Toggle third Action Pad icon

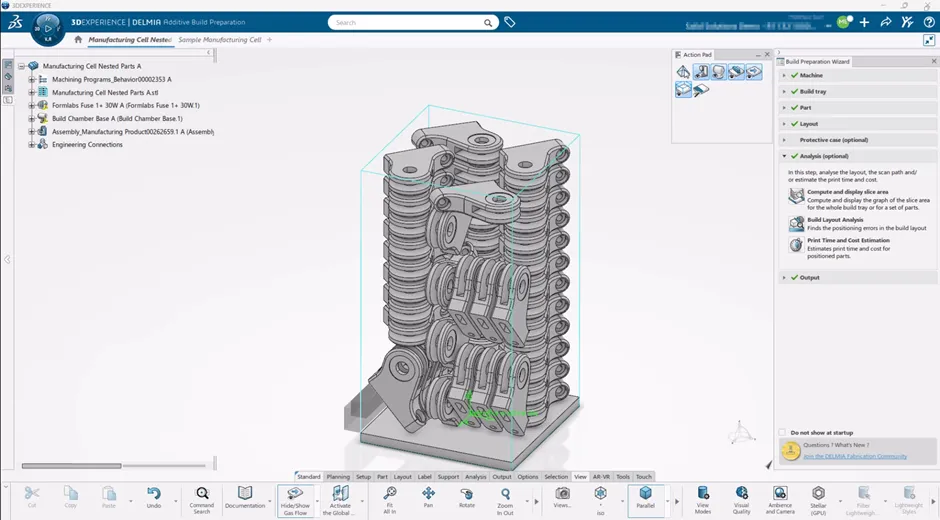tap(718, 72)
